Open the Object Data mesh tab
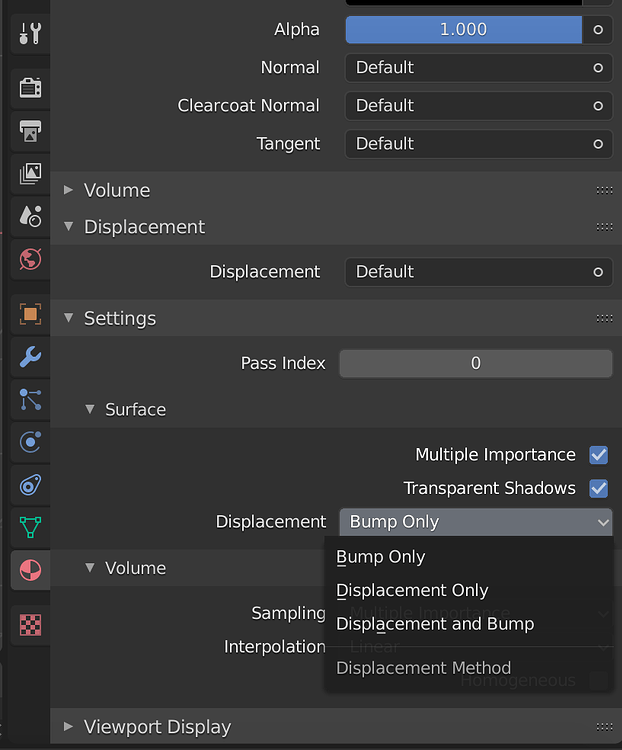The width and height of the screenshot is (622, 750). (30, 528)
